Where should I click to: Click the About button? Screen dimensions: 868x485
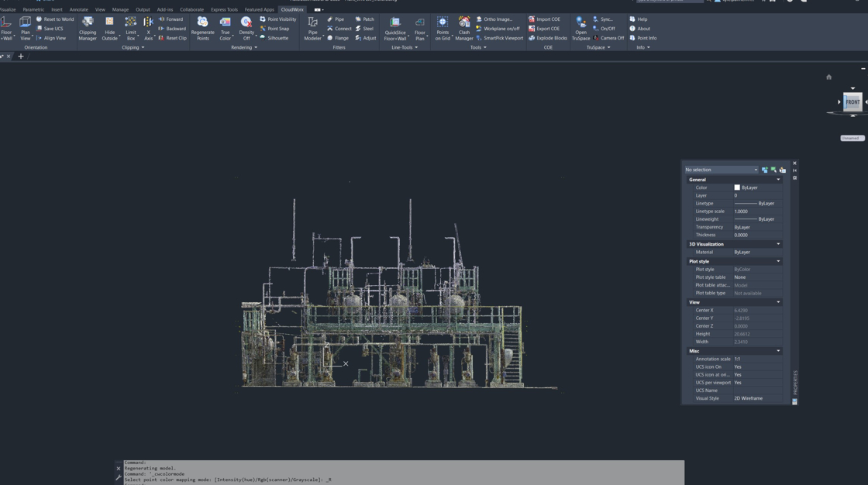[x=639, y=28]
